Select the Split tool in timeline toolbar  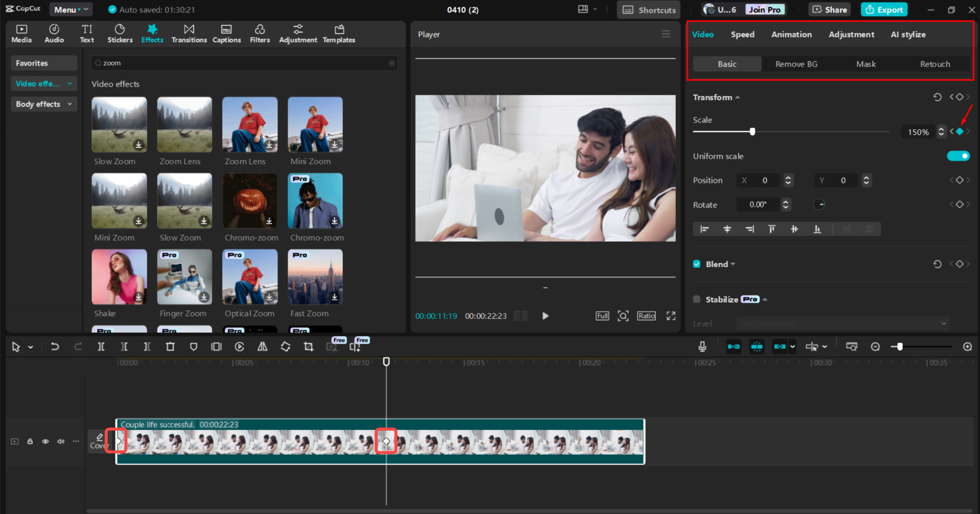point(101,346)
